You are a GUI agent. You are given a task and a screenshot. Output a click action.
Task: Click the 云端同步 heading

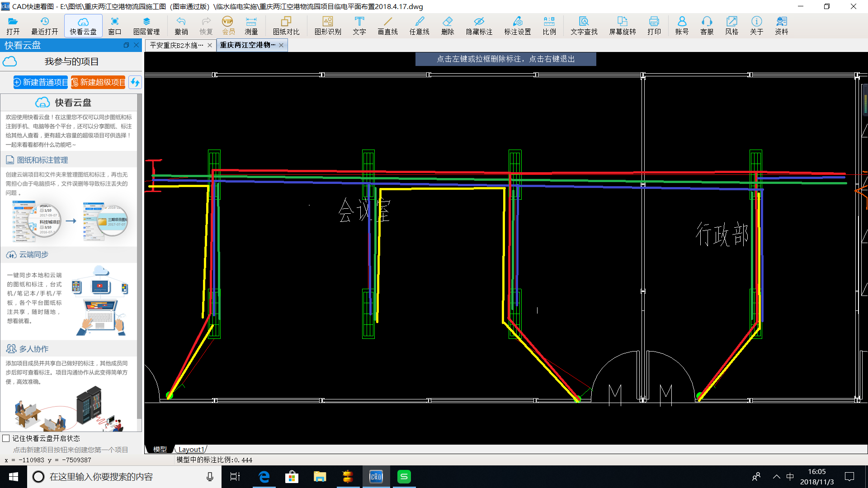tap(33, 254)
